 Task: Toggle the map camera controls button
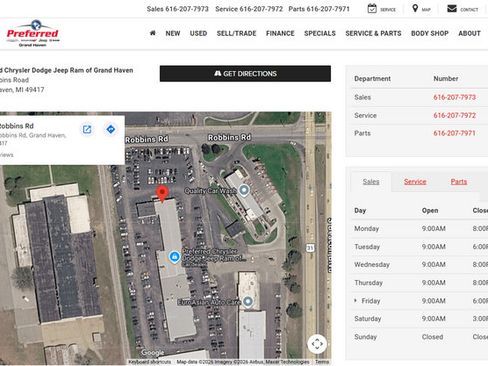[x=317, y=344]
